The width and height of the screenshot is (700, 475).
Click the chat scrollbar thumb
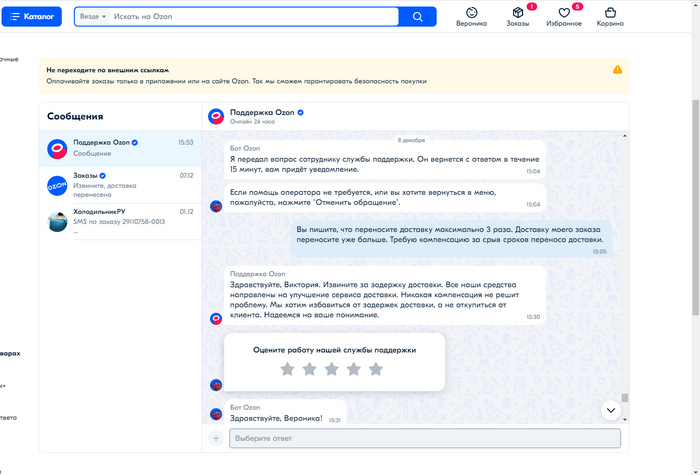coord(625,398)
